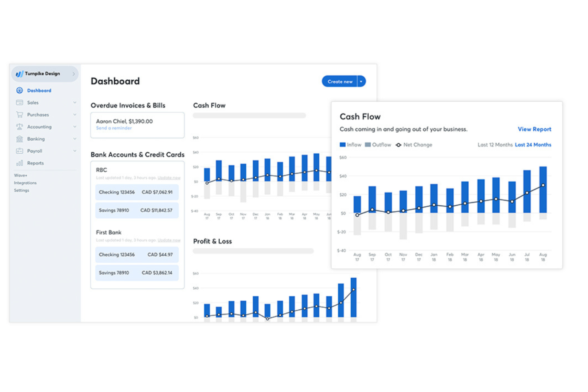Select the RBC Savings 78910 account row
588x392 pixels.
tap(137, 210)
